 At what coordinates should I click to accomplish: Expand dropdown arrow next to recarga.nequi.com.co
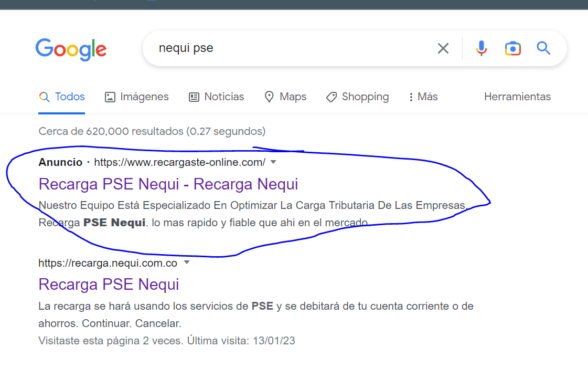pyautogui.click(x=187, y=262)
